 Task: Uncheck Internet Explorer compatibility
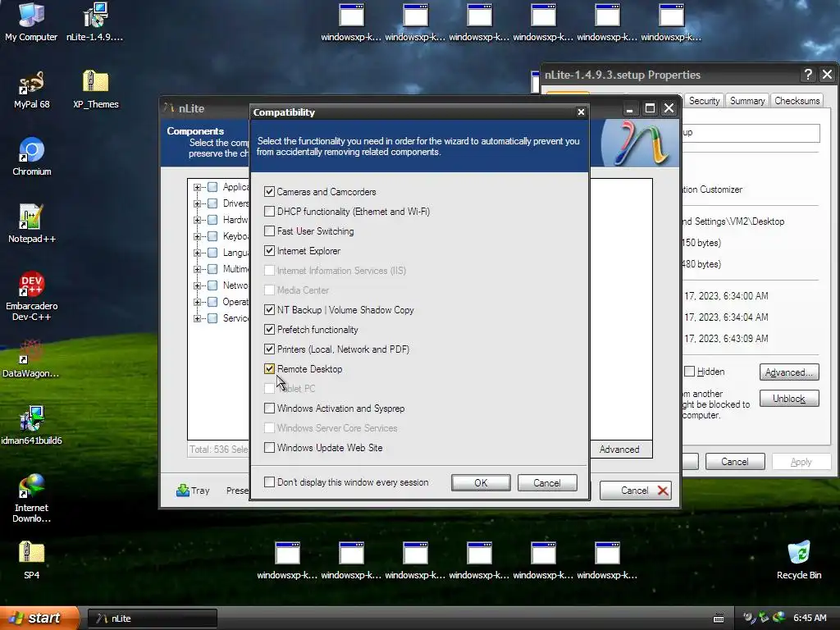tap(269, 251)
